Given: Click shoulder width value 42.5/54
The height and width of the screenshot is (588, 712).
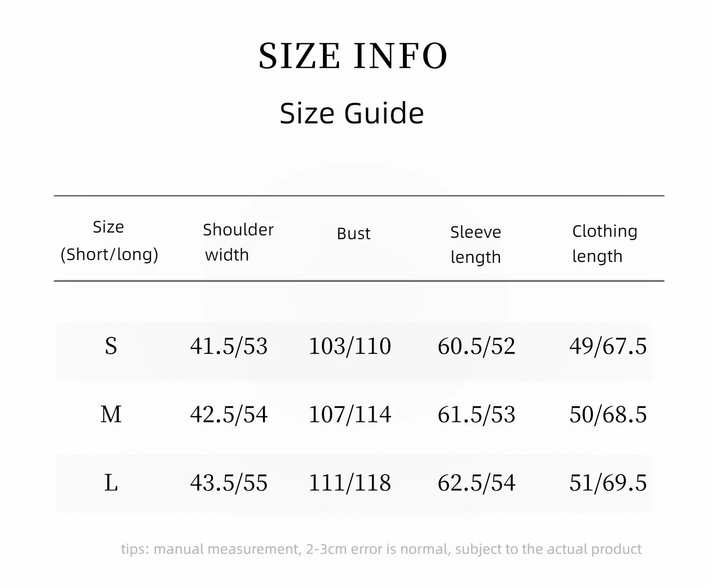Looking at the screenshot, I should (229, 414).
